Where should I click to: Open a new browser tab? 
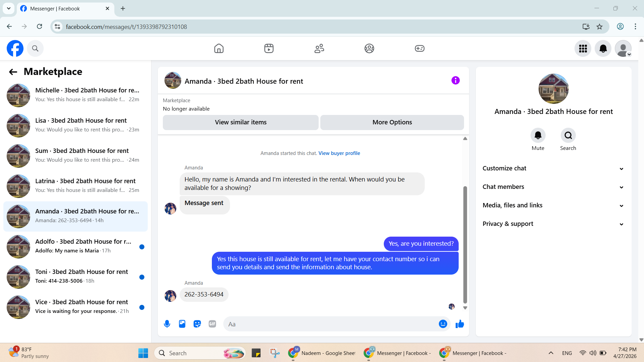(x=123, y=8)
